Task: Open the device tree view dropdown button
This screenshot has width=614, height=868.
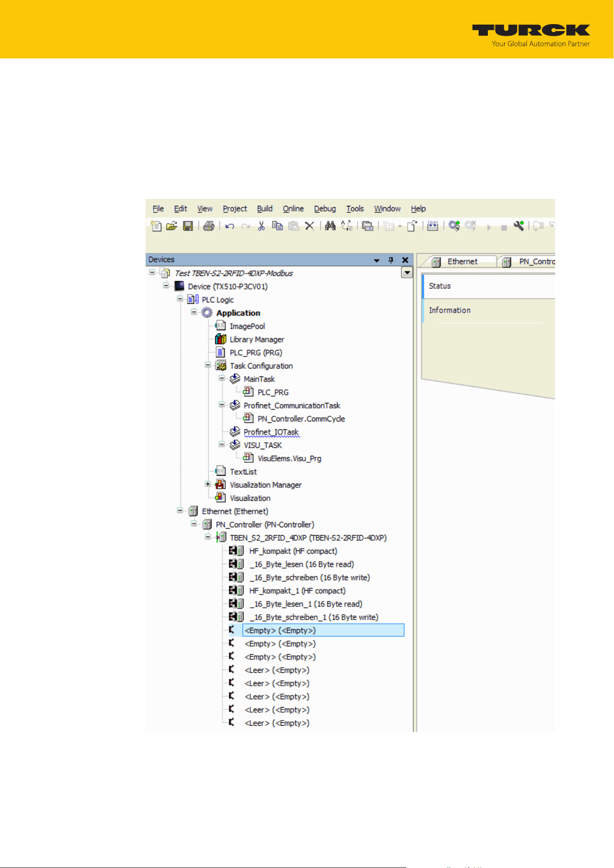Action: tap(407, 273)
